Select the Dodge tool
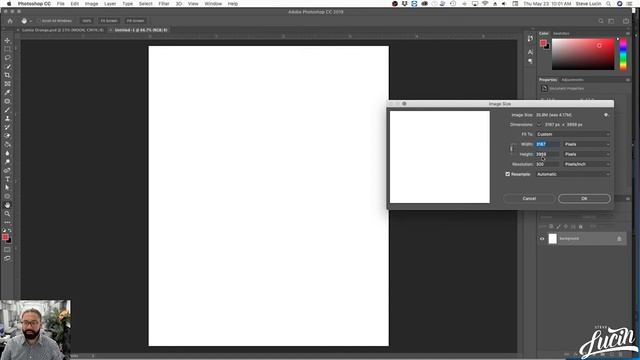The width and height of the screenshot is (640, 360). 7,162
